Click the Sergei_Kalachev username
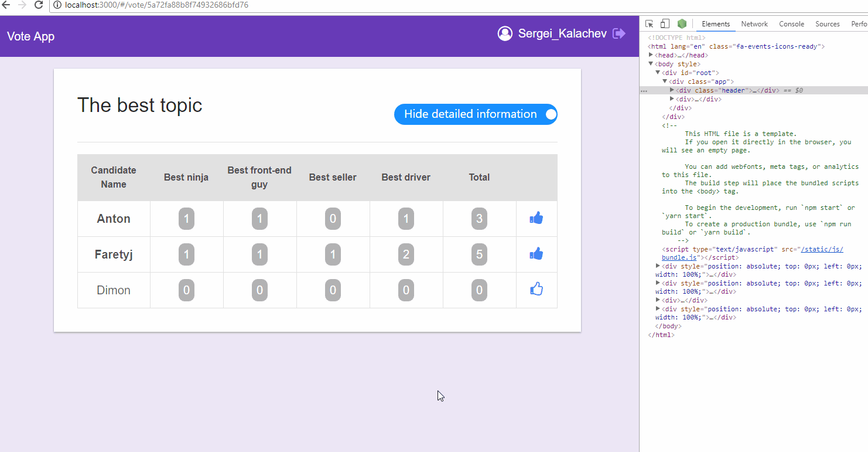Viewport: 868px width, 452px height. (562, 33)
